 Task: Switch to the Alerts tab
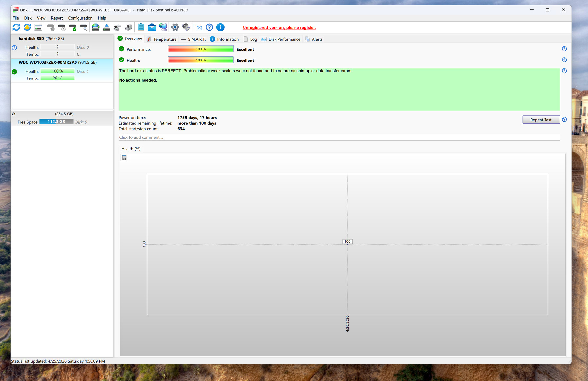[314, 39]
